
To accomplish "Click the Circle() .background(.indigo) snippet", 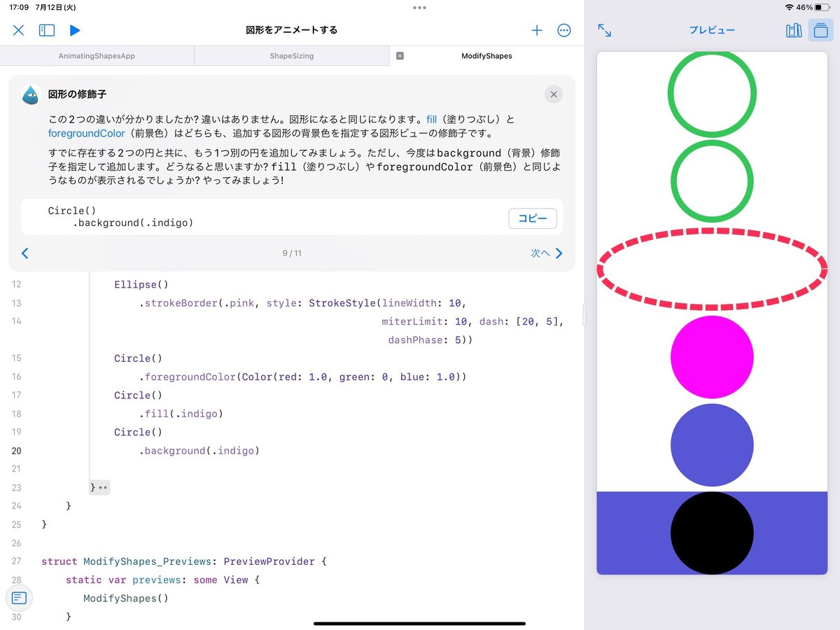I will (x=120, y=217).
